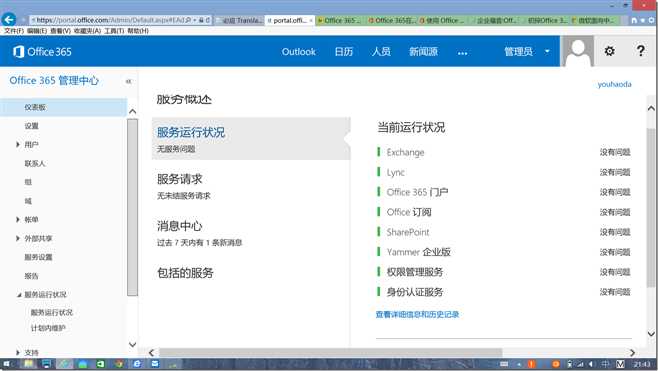
Task: Click the Exchange service status row
Action: (x=504, y=152)
